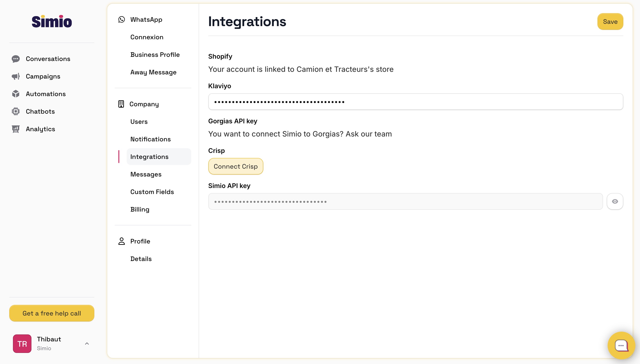Click the Chatbots chip icon

pyautogui.click(x=16, y=111)
